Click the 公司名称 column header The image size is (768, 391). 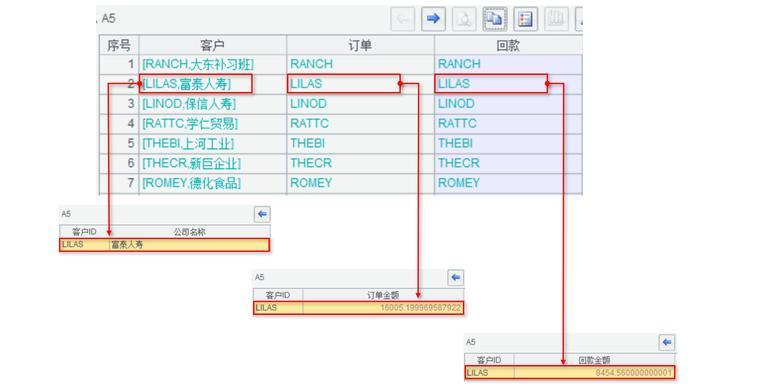click(189, 232)
